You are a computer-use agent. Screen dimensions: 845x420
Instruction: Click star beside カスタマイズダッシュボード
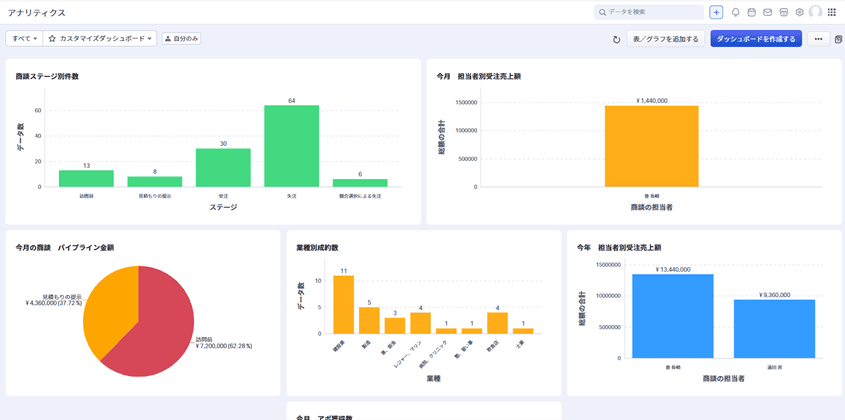[x=52, y=39]
